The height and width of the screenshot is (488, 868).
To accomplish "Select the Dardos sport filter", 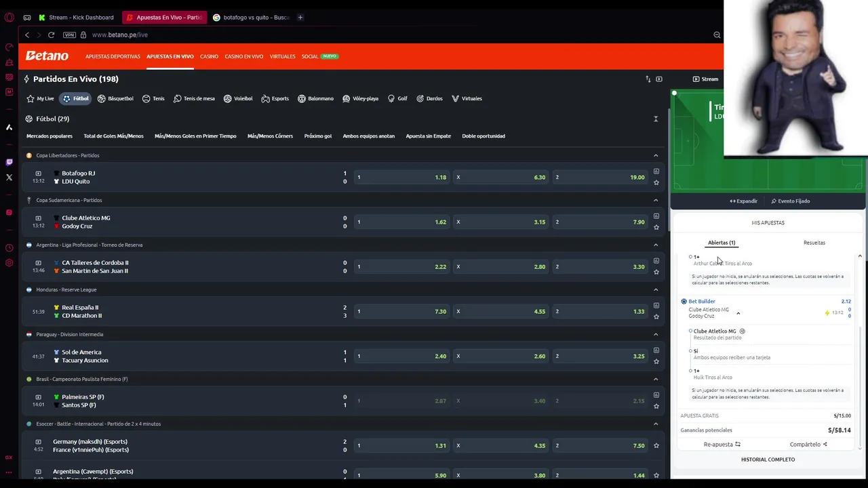I will point(429,98).
